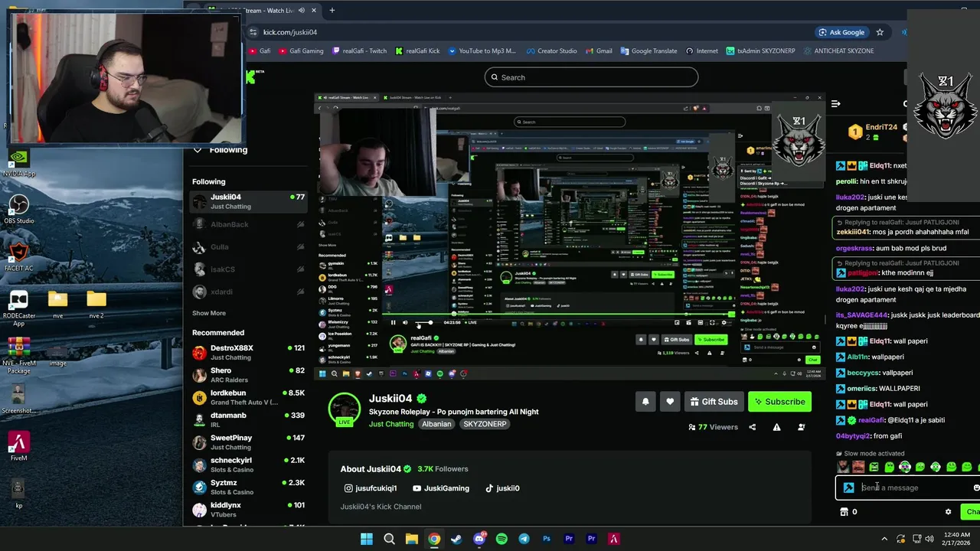Open the chat settings gear icon
The image size is (980, 551).
948,512
